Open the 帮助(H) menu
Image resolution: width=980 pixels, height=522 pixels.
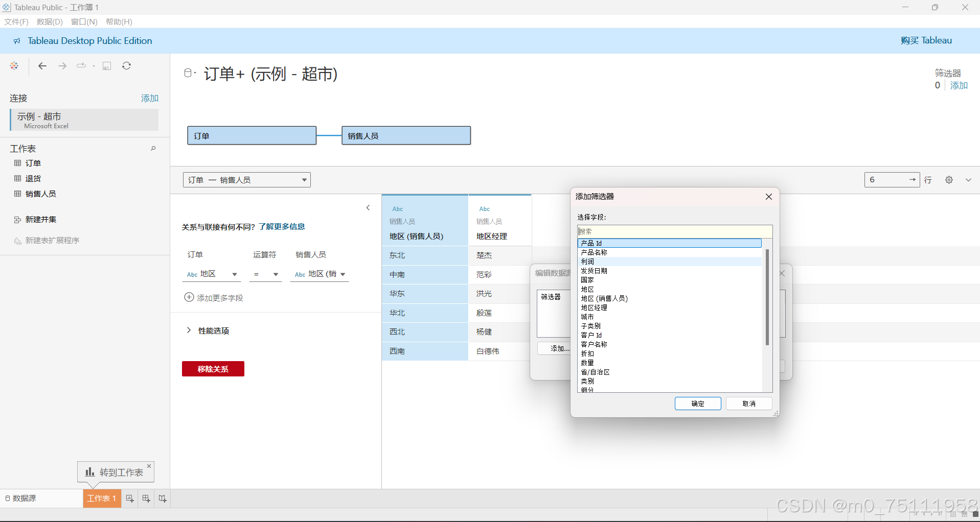[119, 21]
